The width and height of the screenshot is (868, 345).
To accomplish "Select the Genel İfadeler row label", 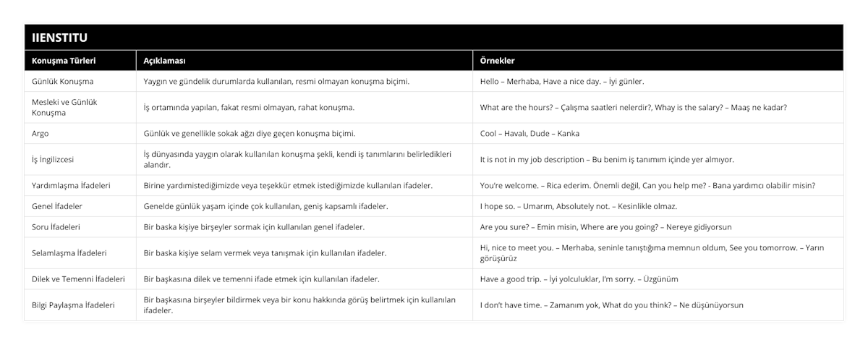I will pos(58,206).
